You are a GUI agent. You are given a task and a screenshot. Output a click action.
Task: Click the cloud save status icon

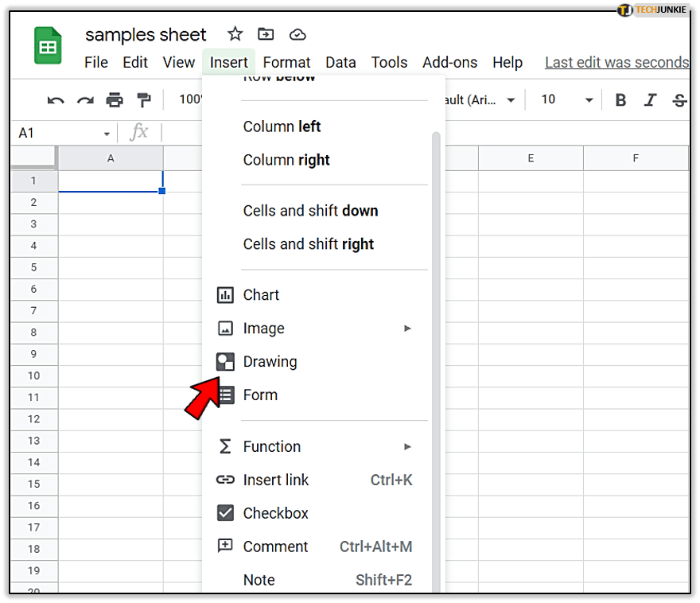coord(297,34)
